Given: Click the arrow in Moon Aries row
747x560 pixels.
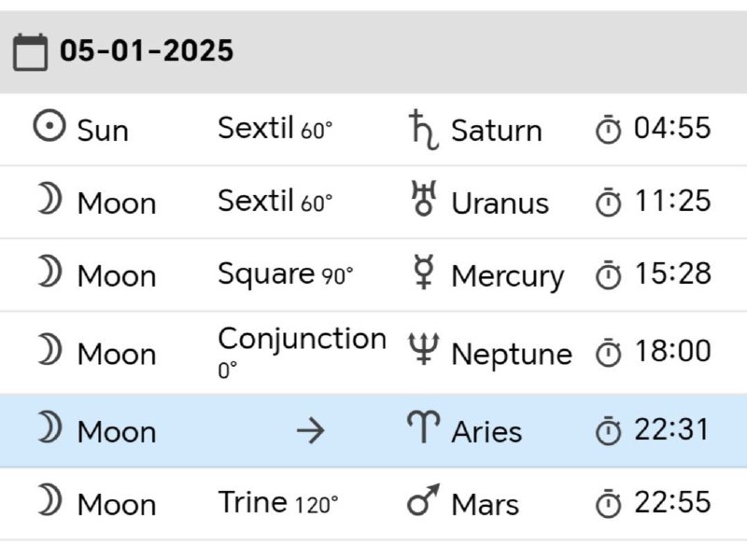Looking at the screenshot, I should point(311,431).
